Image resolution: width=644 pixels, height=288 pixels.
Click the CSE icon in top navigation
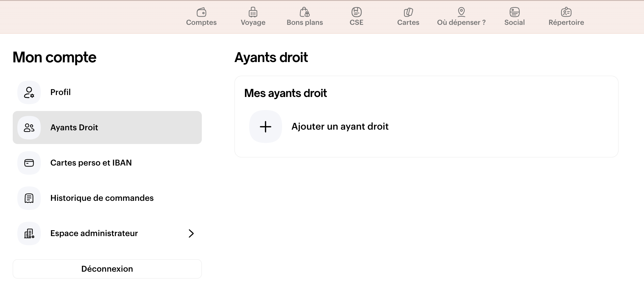pos(356,12)
